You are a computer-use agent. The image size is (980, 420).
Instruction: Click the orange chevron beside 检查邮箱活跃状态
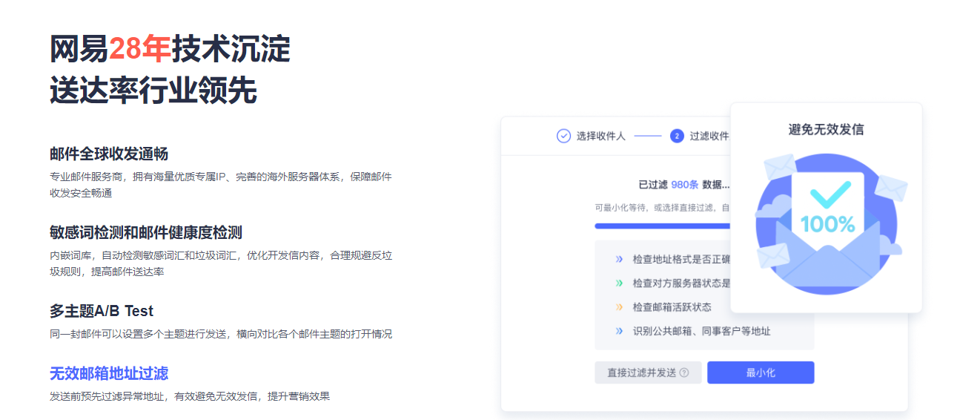(619, 306)
